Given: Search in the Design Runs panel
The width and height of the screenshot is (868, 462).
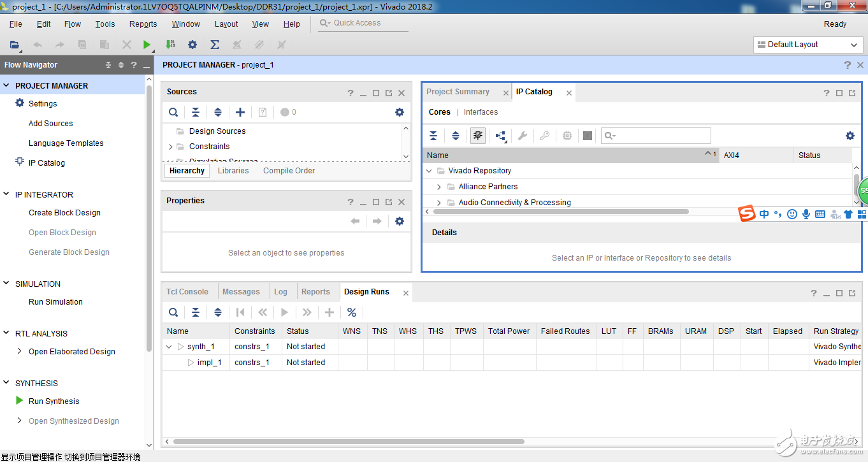Looking at the screenshot, I should (x=173, y=312).
